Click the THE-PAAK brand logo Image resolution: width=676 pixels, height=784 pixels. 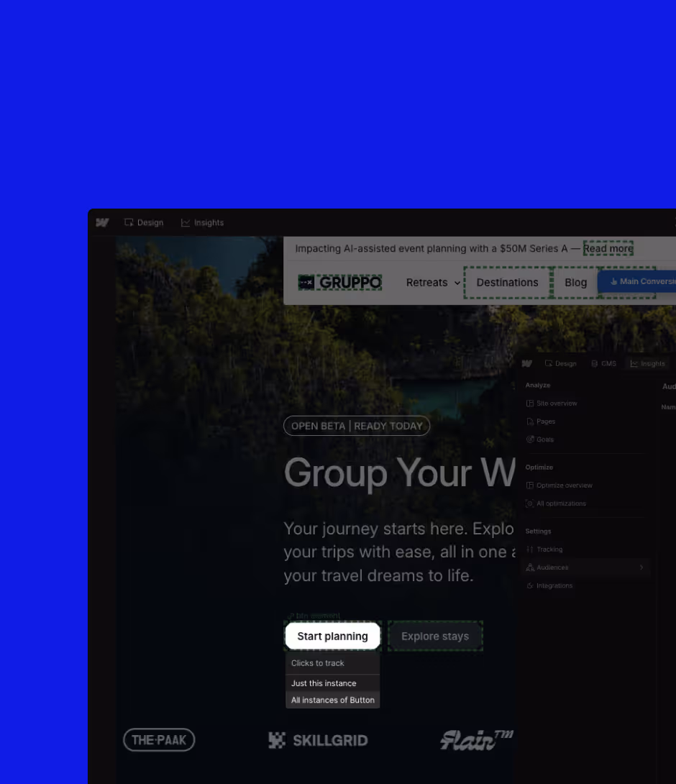point(159,740)
